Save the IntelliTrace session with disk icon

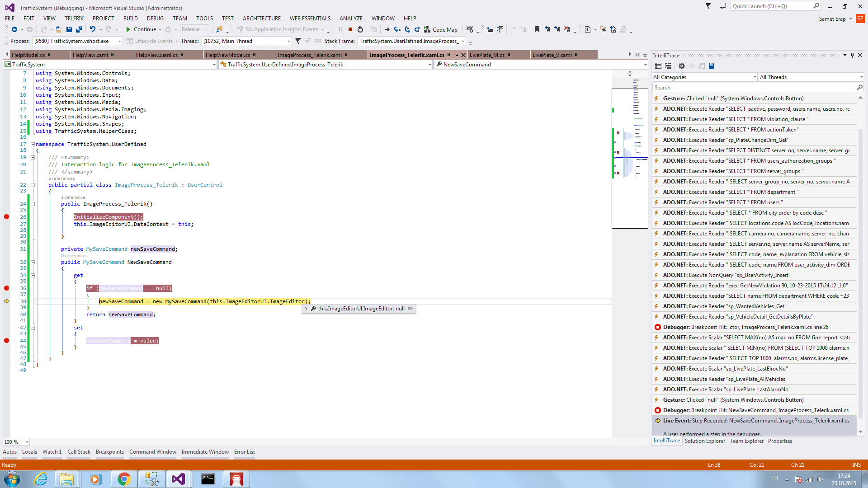tap(712, 66)
